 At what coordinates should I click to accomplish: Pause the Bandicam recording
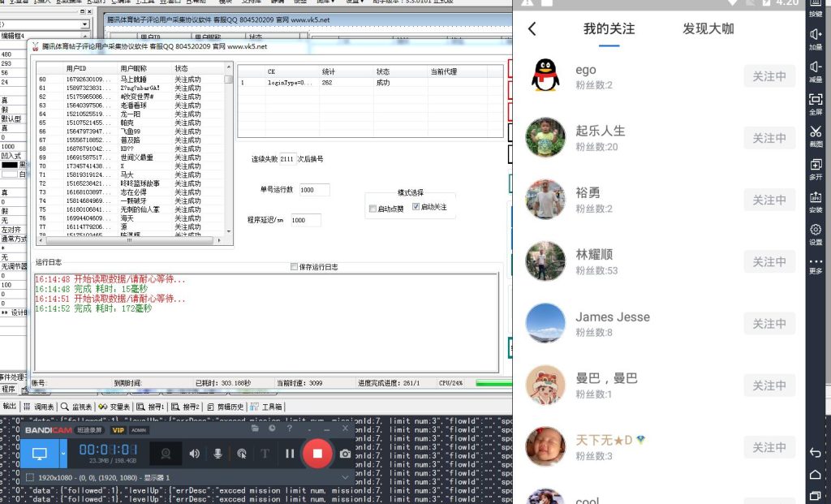tap(290, 454)
